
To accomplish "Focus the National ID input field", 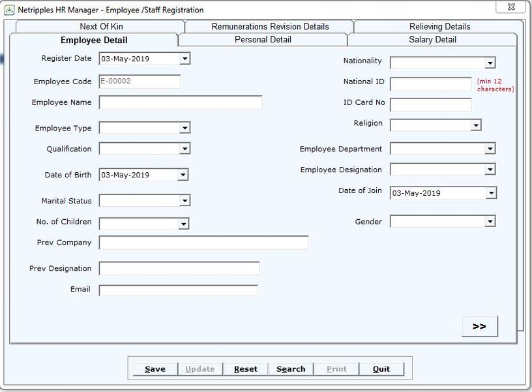I will tap(430, 84).
